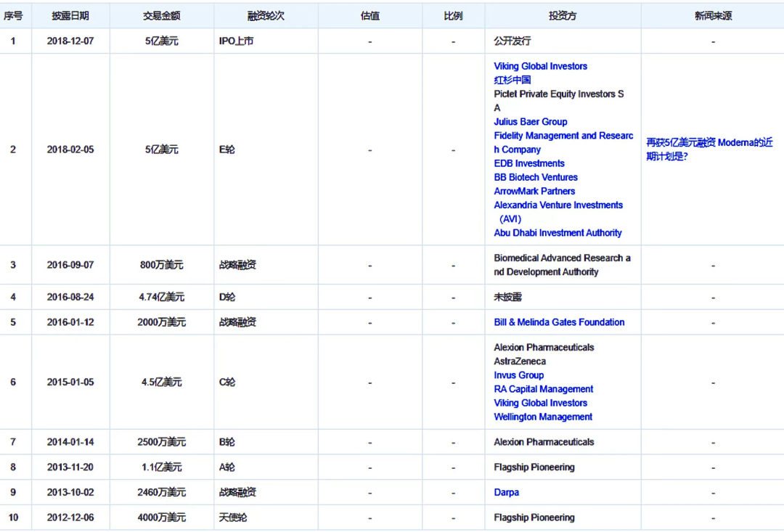Select the date cell 2018-12-07
Screen dimensions: 784x532
tap(70, 41)
